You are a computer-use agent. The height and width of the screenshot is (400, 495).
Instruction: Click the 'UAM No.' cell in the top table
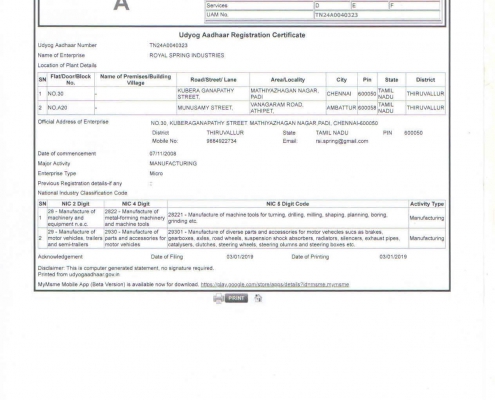point(259,15)
